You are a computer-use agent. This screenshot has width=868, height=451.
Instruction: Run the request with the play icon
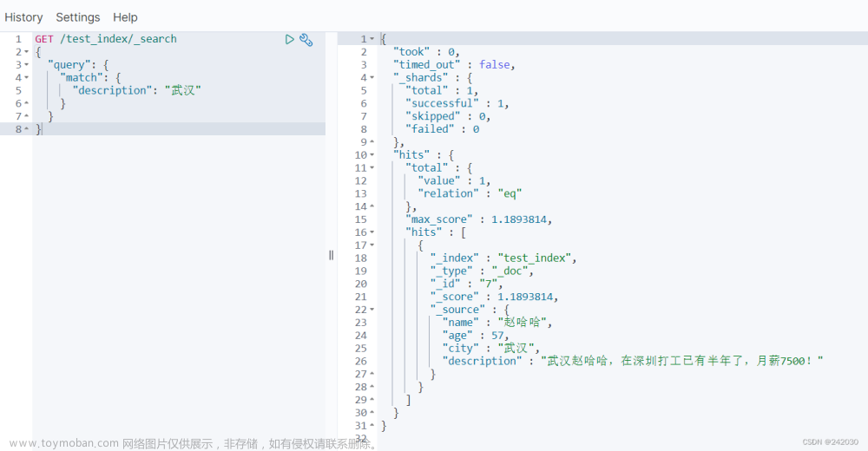[289, 39]
